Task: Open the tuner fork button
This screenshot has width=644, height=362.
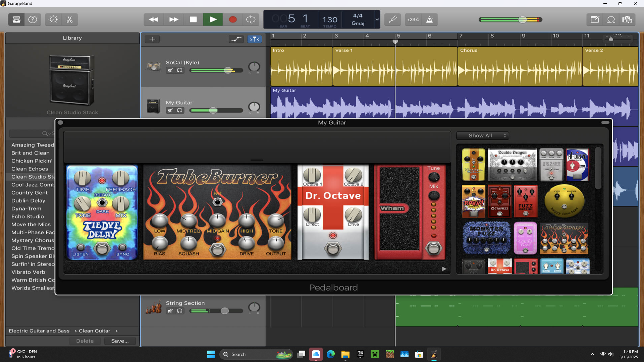Action: pyautogui.click(x=393, y=19)
